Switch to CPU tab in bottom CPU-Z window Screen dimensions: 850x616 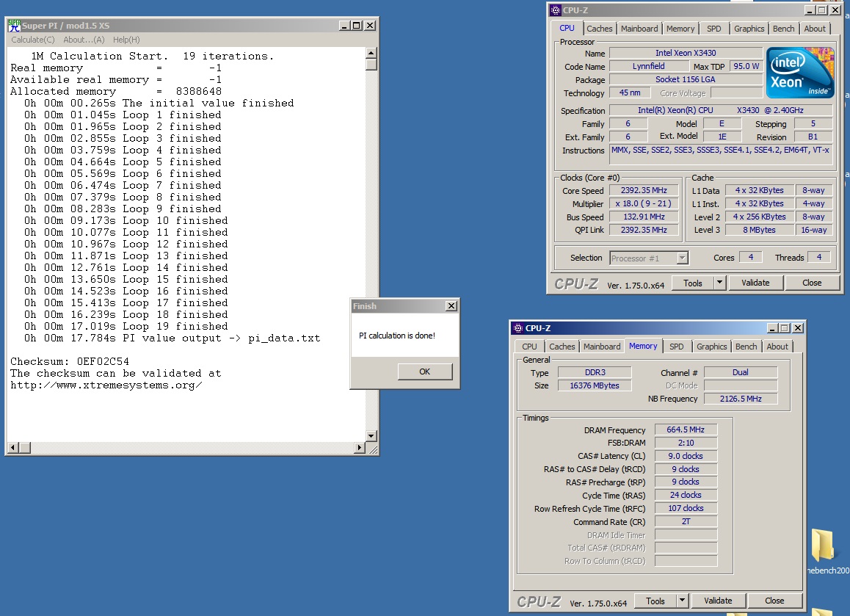(x=529, y=347)
